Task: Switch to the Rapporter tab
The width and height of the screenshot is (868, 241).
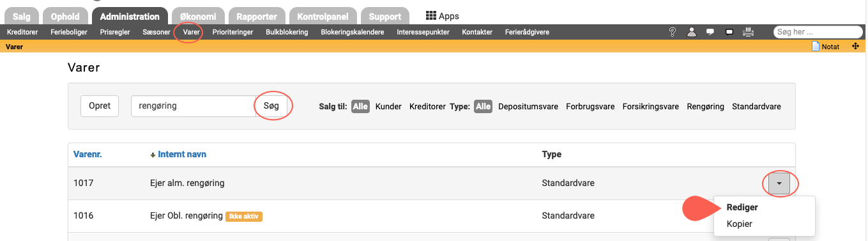Action: pos(256,16)
